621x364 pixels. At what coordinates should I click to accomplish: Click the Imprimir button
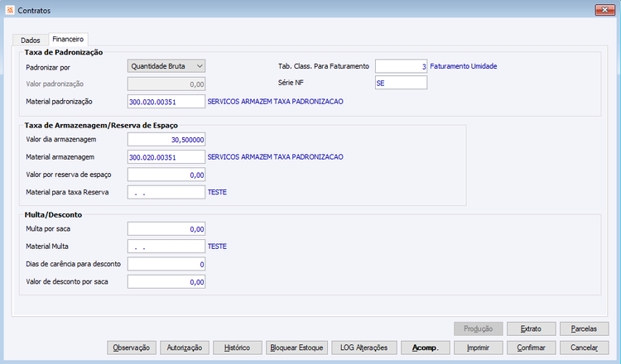(x=479, y=347)
